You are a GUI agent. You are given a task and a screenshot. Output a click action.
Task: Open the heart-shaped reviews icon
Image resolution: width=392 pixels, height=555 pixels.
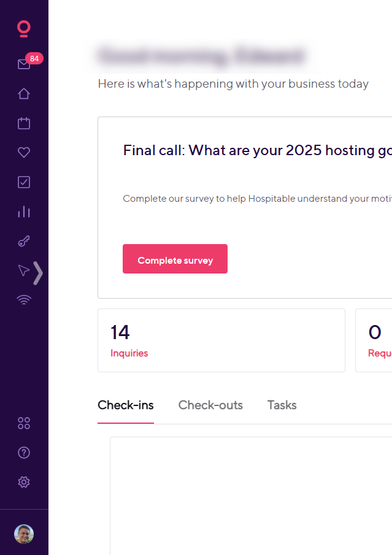point(24,153)
